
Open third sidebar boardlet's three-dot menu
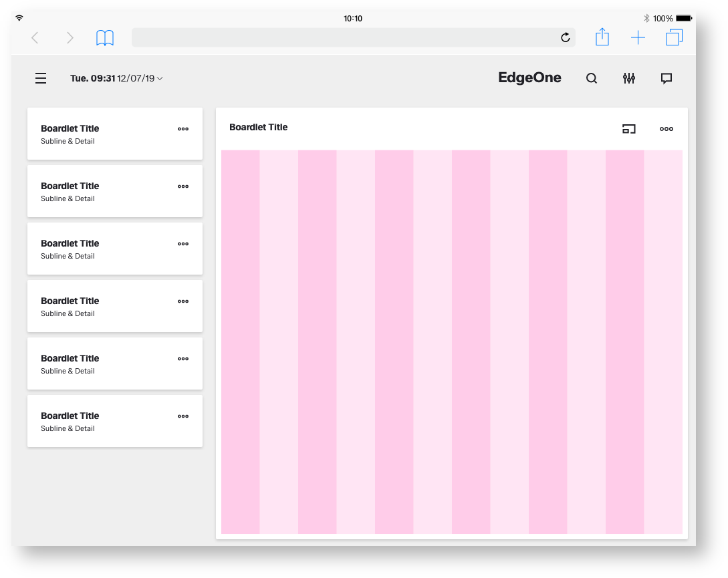pyautogui.click(x=183, y=244)
